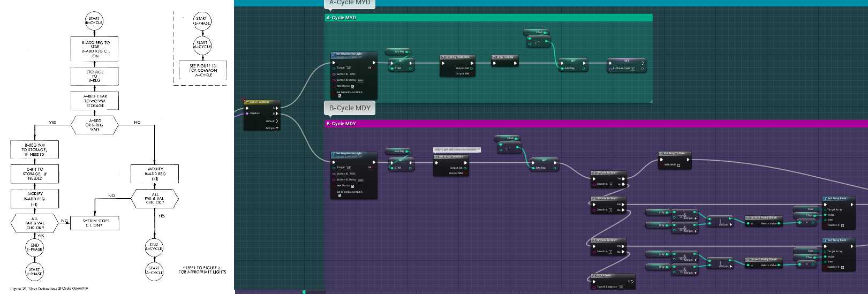Open the Search In dropdown on the first OP Code node
Viewport: 868px width, 294px height.
point(610,184)
